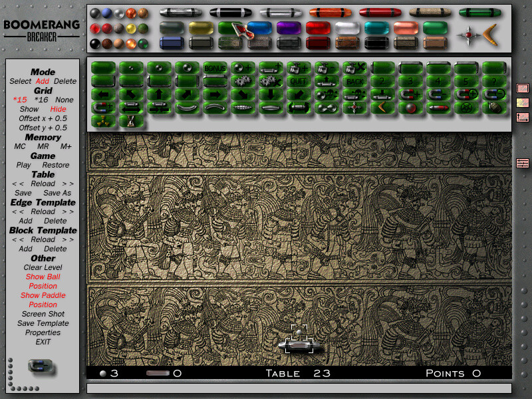This screenshot has height=399, width=532.
Task: Choose the BACK block tile
Action: click(x=354, y=81)
